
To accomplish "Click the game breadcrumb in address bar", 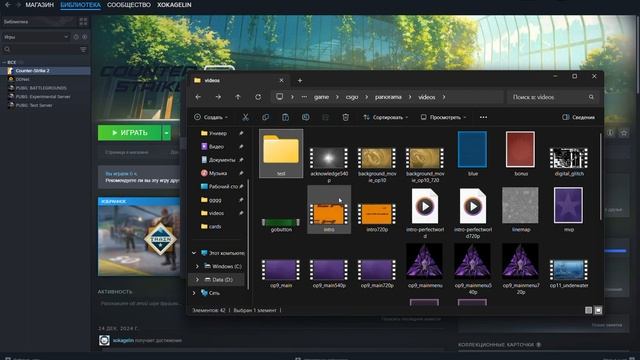I will [x=321, y=97].
